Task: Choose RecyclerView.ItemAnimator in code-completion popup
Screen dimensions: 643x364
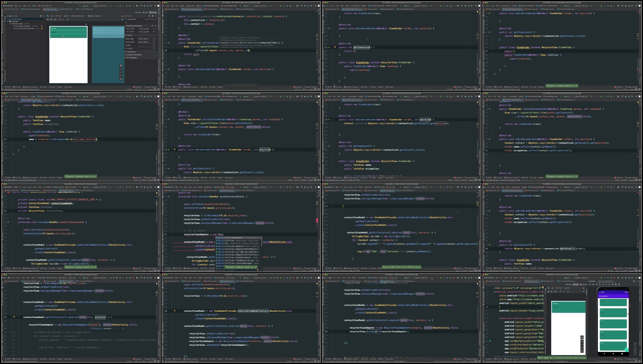Action: tap(238, 257)
